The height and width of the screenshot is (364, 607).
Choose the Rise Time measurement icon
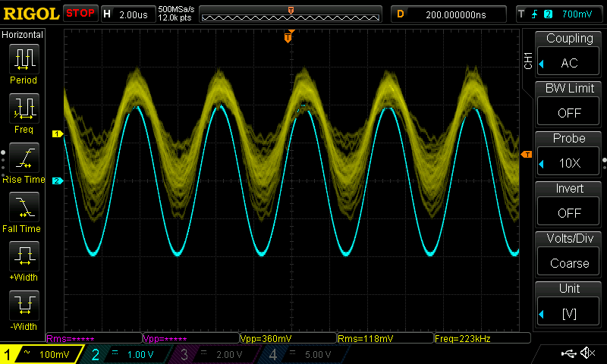(24, 158)
